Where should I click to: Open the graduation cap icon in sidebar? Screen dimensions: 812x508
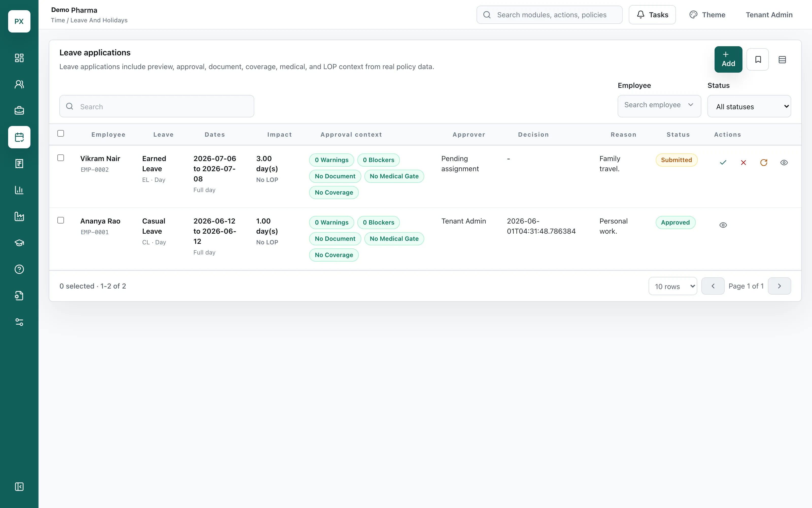(x=19, y=243)
